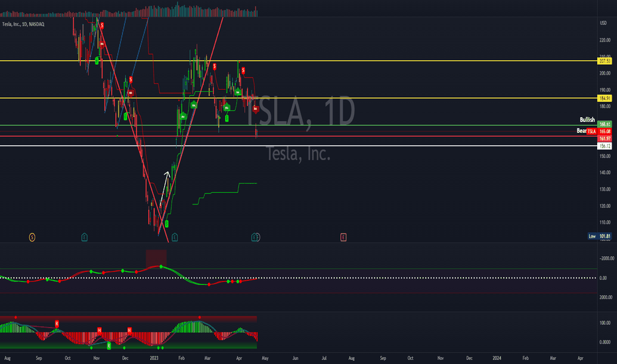Select the dark red pennant label below the April candles

point(256,109)
